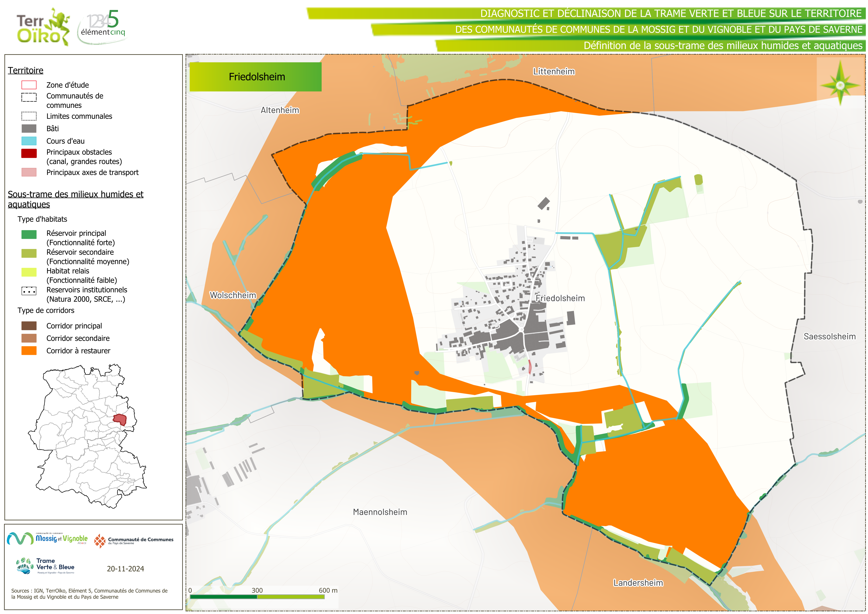Click the Maennolsheim map label
The height and width of the screenshot is (614, 868).
click(x=380, y=512)
